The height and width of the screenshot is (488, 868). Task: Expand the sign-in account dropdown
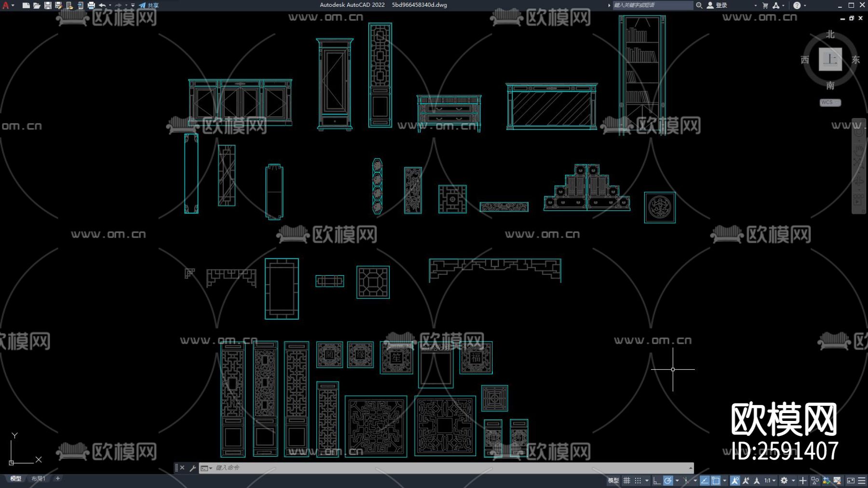[x=755, y=5]
